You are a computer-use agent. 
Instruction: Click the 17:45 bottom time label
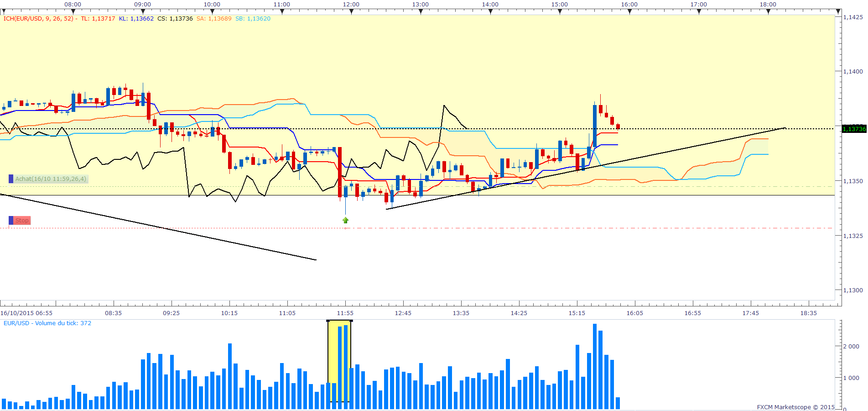coord(751,313)
